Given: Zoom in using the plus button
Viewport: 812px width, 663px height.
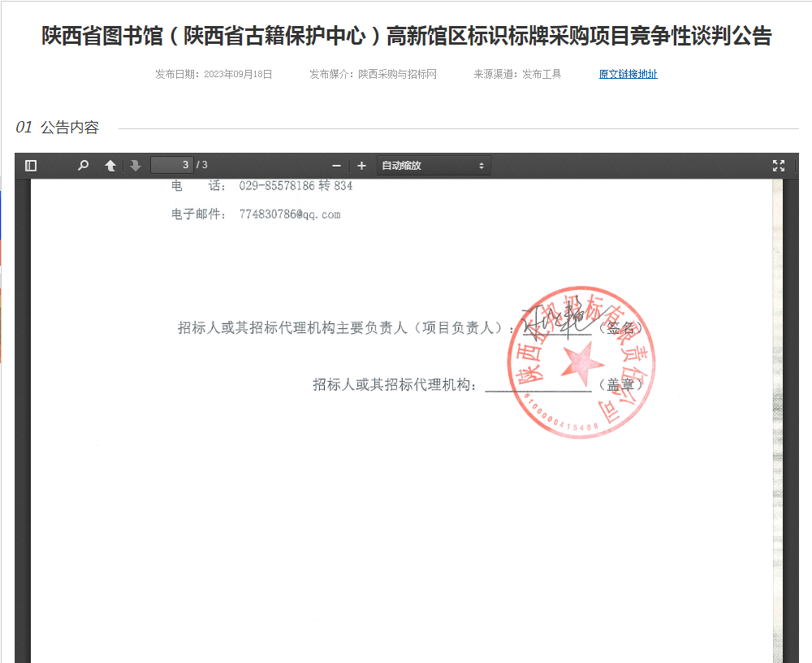Looking at the screenshot, I should [x=362, y=166].
